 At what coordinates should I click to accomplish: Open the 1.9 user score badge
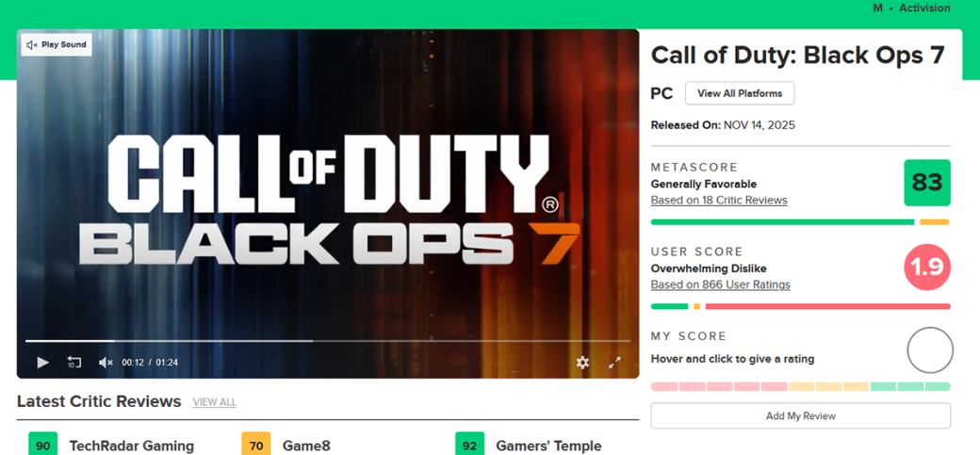(927, 267)
